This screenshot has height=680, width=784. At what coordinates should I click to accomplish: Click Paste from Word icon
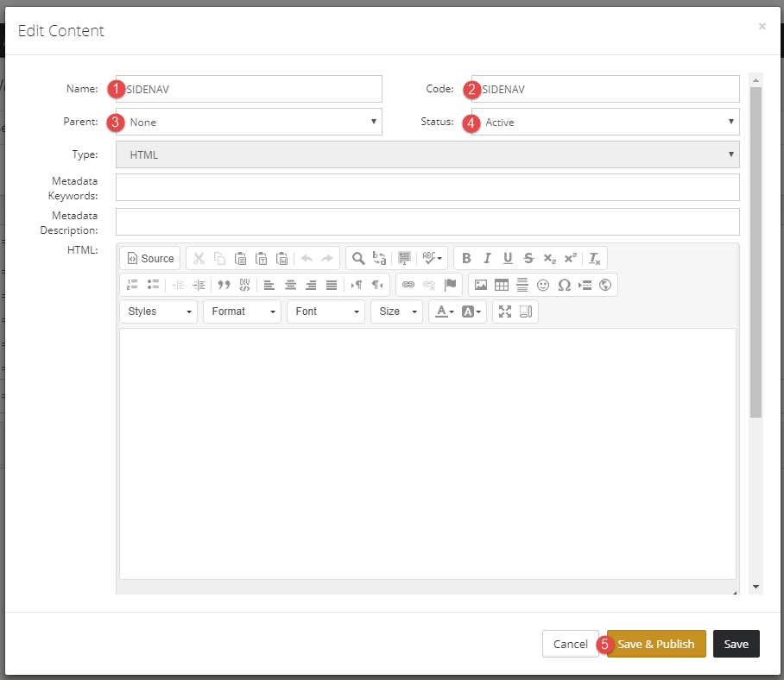pos(282,258)
